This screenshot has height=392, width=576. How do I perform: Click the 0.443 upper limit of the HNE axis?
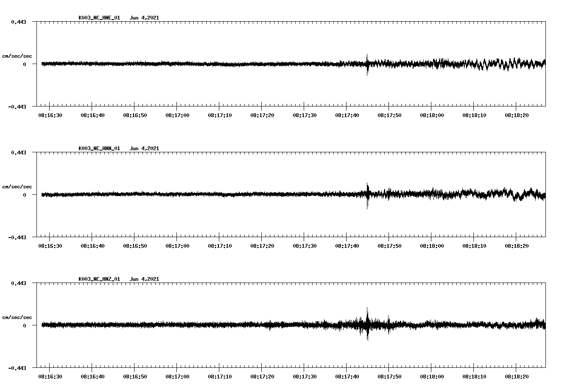point(19,22)
